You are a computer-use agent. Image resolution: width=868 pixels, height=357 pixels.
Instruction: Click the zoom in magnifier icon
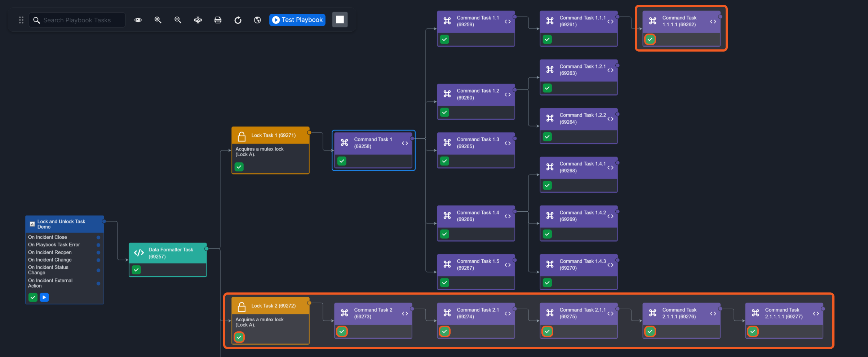158,20
